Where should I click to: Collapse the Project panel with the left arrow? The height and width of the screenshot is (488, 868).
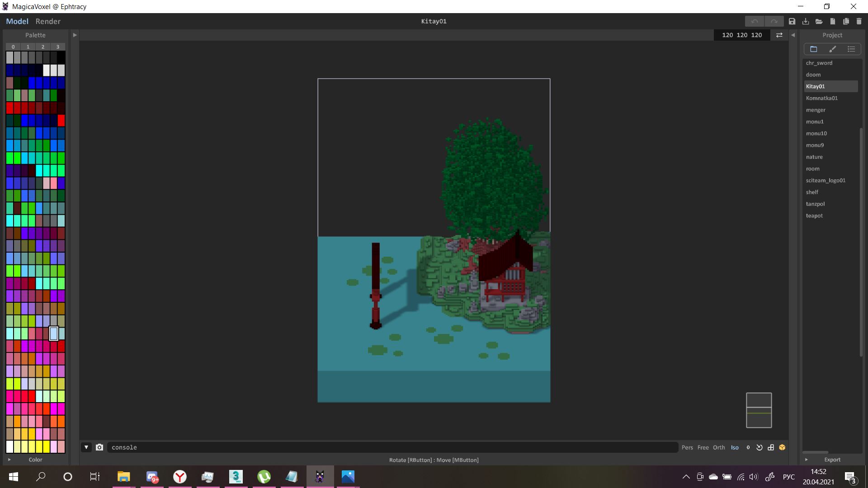[x=793, y=35]
